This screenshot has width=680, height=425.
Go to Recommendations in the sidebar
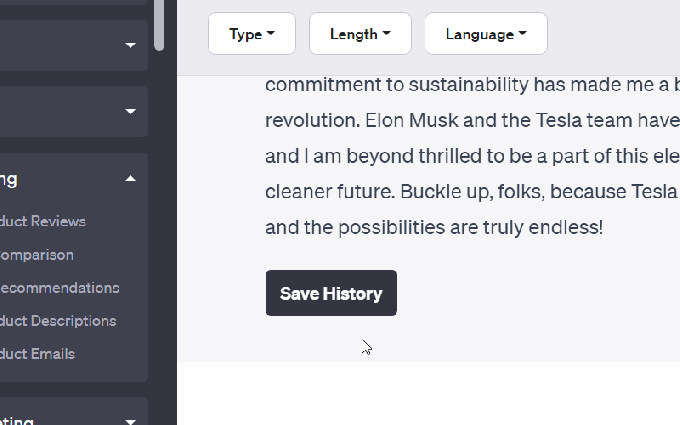point(60,287)
